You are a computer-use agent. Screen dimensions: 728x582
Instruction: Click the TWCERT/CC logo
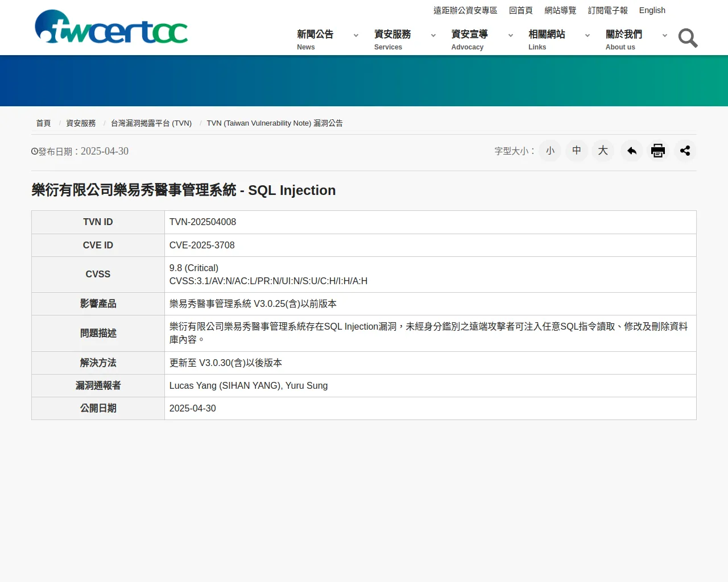point(111,27)
